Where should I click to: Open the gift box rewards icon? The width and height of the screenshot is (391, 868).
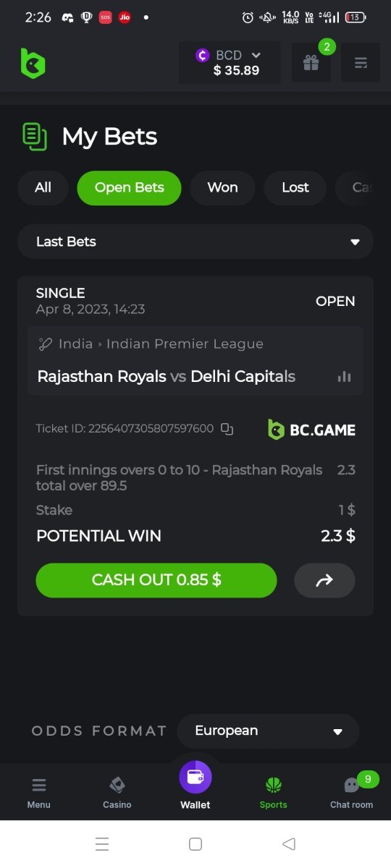pos(311,62)
